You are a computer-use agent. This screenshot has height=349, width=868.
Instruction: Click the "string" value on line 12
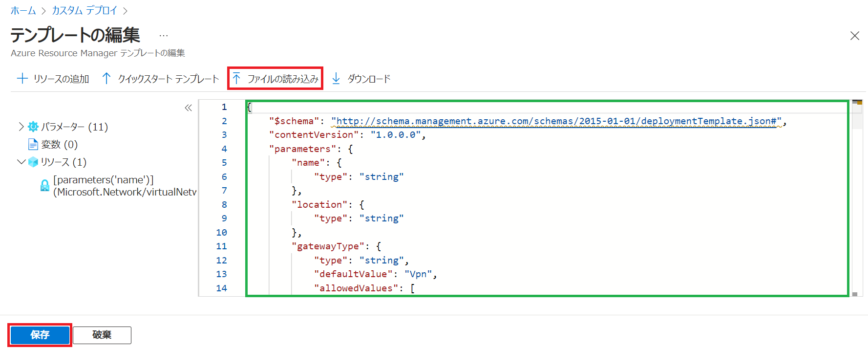pos(381,260)
